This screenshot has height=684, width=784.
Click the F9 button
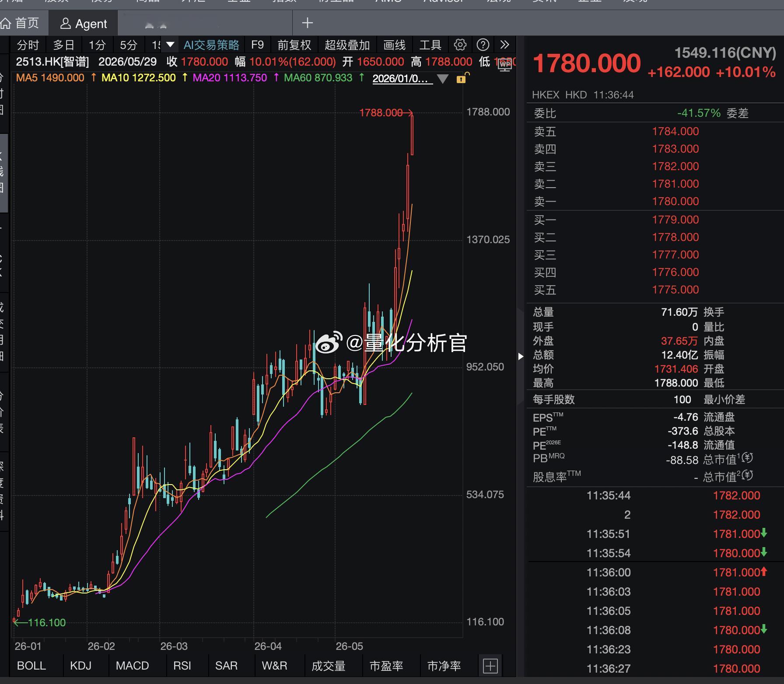click(257, 45)
